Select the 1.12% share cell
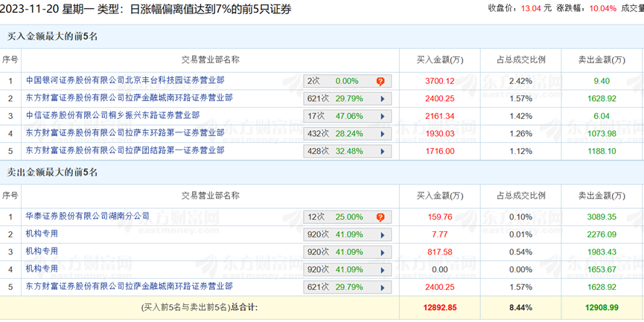The height and width of the screenshot is (322, 644). pos(521,152)
